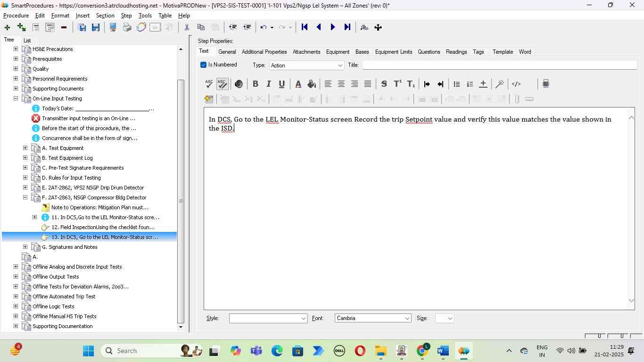Viewport: 644px width, 362px height.
Task: Open Microsoft Word from the taskbar
Action: 443,351
